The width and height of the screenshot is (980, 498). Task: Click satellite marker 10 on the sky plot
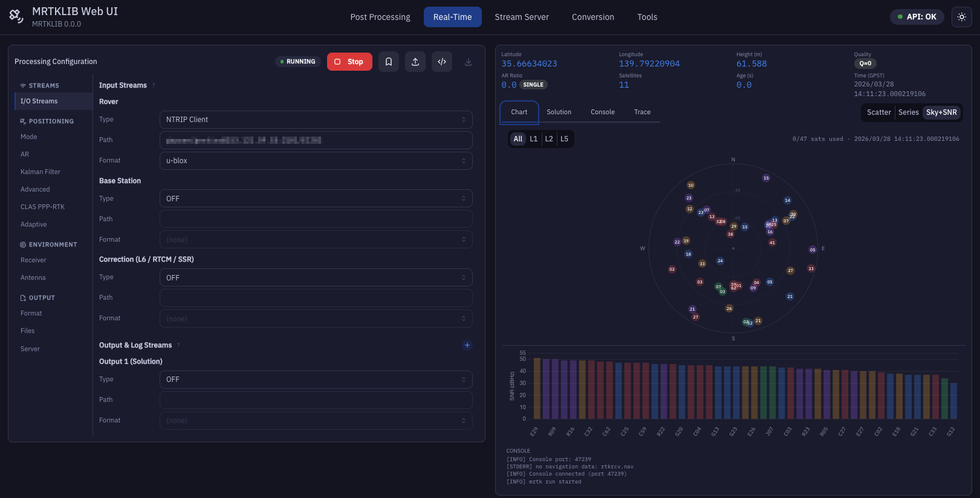click(x=690, y=185)
